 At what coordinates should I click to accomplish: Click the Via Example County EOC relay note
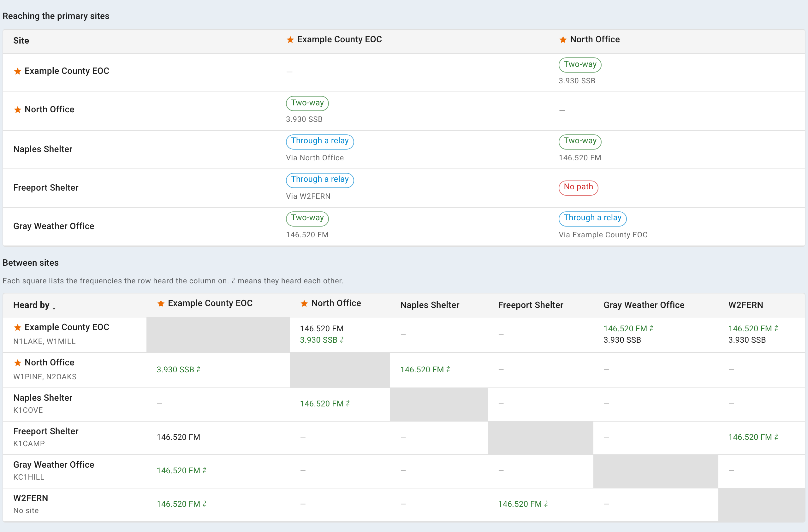(x=603, y=235)
